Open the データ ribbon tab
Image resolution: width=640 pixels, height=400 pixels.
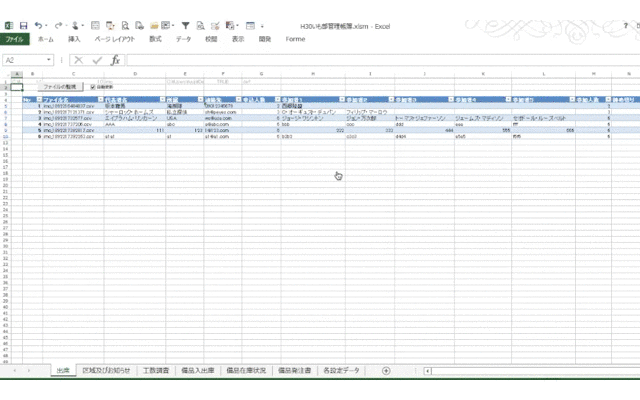click(x=183, y=38)
